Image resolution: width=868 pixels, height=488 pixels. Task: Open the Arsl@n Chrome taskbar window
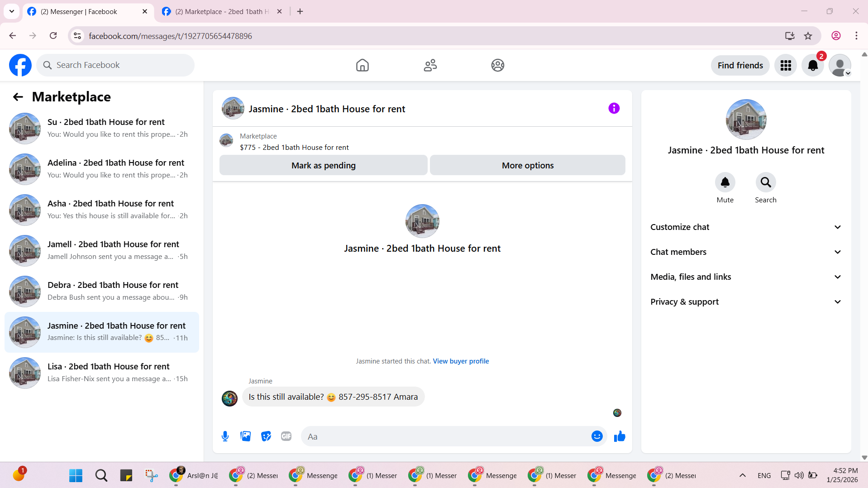coord(194,476)
